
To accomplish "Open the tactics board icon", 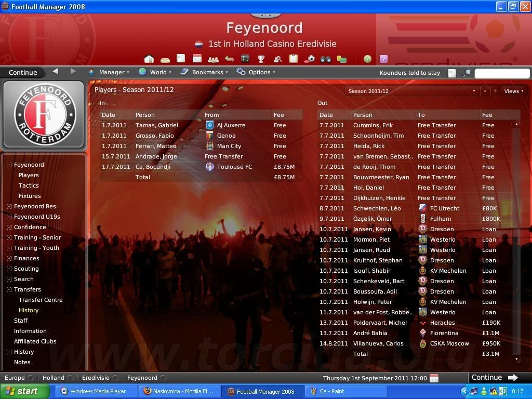I will click(x=245, y=59).
